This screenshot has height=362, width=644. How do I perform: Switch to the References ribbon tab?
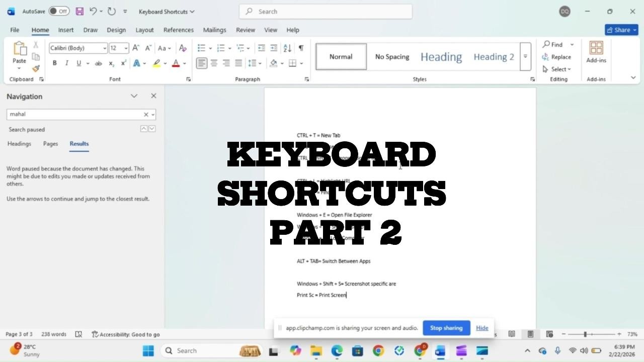[178, 30]
